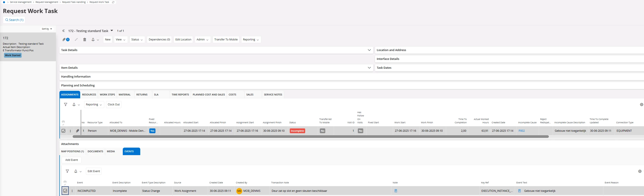Tick the checkbox on the Person assignment row
The width and height of the screenshot is (644, 196).
(64, 131)
